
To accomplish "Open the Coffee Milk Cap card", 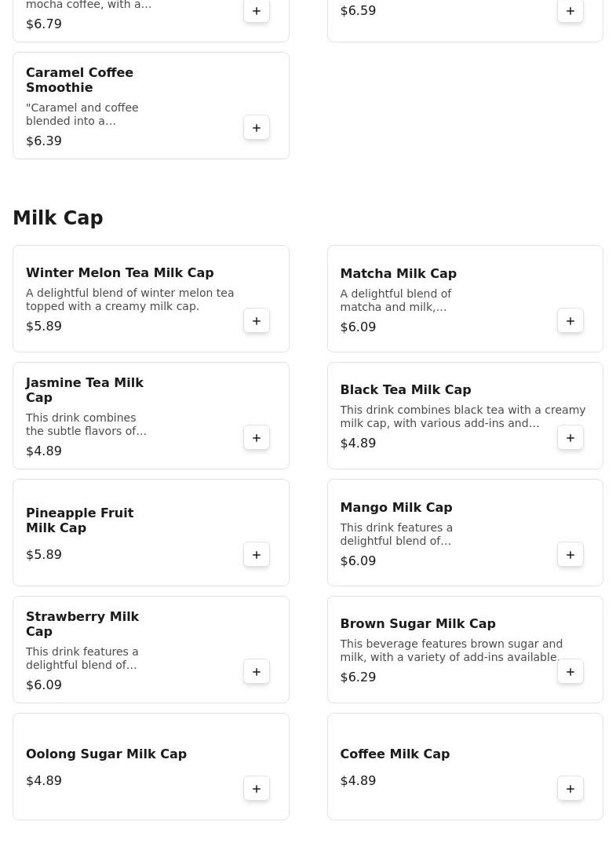I will 465,766.
